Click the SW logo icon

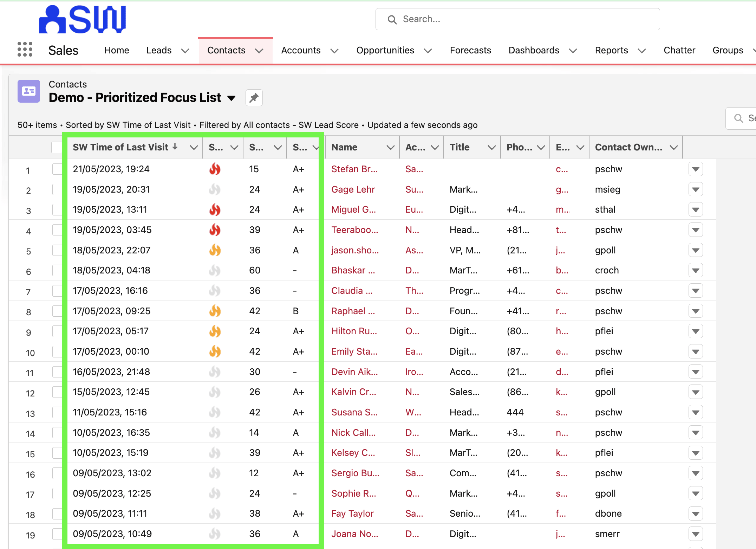[82, 19]
